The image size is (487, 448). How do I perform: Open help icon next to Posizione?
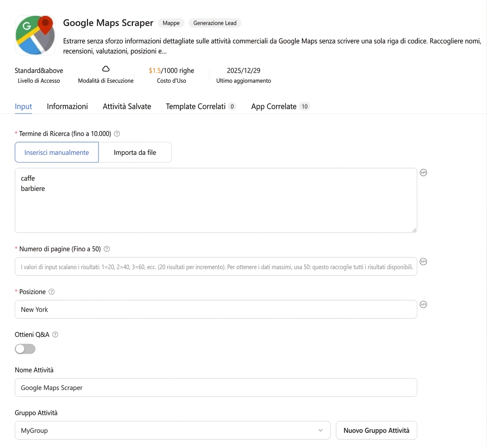point(52,292)
